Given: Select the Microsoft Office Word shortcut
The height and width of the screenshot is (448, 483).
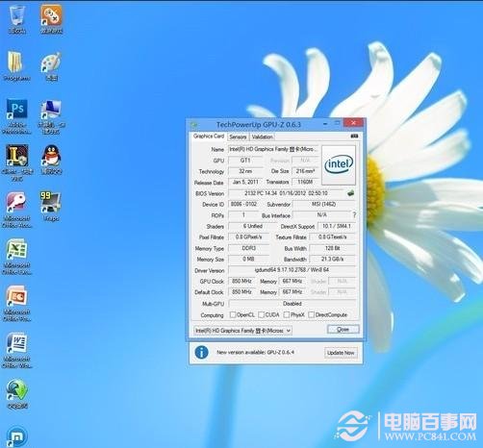Looking at the screenshot, I should [x=17, y=350].
